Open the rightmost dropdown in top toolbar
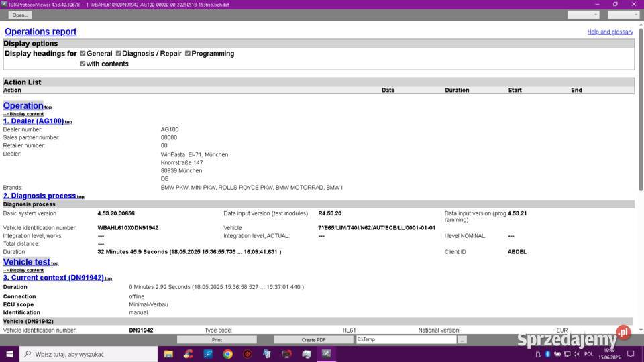Viewport: 644px width, 362px height. point(623,15)
